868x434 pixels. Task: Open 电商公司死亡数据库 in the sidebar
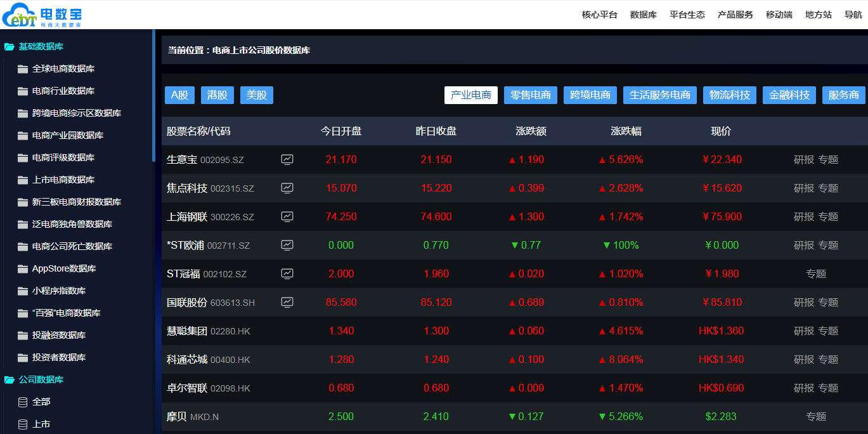(x=72, y=246)
